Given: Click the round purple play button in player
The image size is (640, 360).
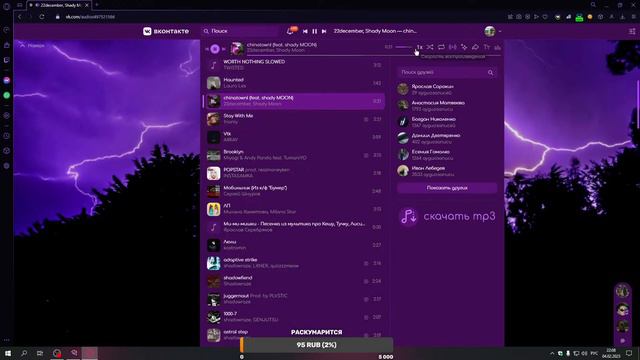Looking at the screenshot, I should point(215,49).
